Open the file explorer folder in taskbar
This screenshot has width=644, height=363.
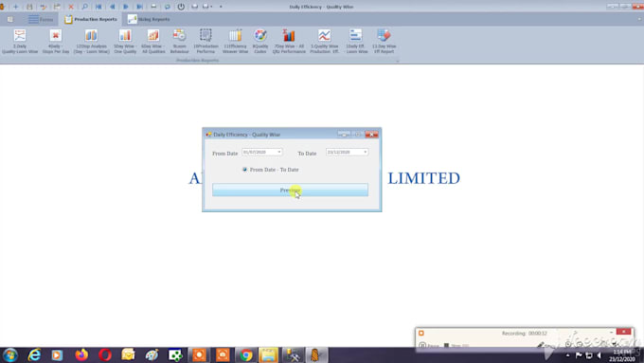click(269, 354)
